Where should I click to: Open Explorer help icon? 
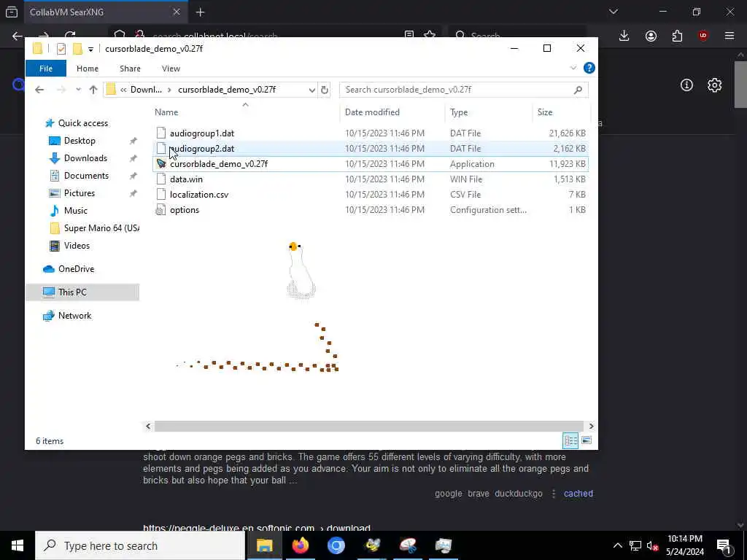point(589,68)
